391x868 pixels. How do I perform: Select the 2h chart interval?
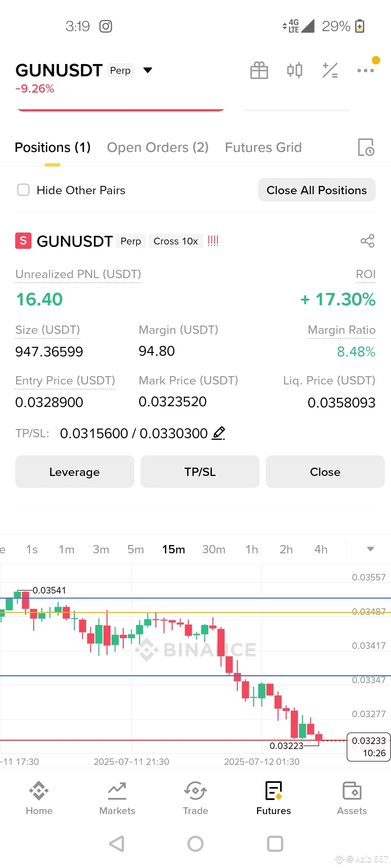click(x=286, y=549)
